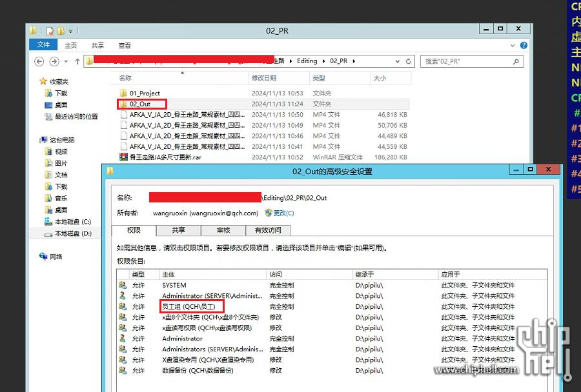The height and width of the screenshot is (392, 581).
Task: Switch to the 主页 ribbon tab
Action: pyautogui.click(x=71, y=45)
